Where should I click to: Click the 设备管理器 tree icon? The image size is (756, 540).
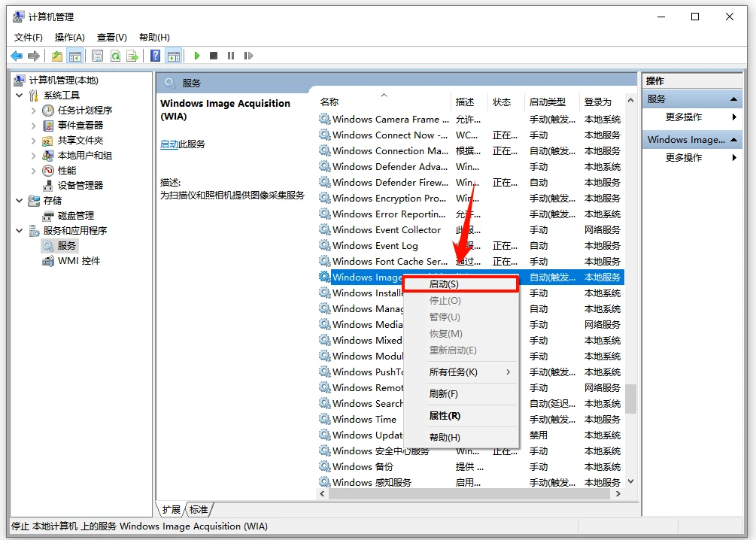[47, 186]
